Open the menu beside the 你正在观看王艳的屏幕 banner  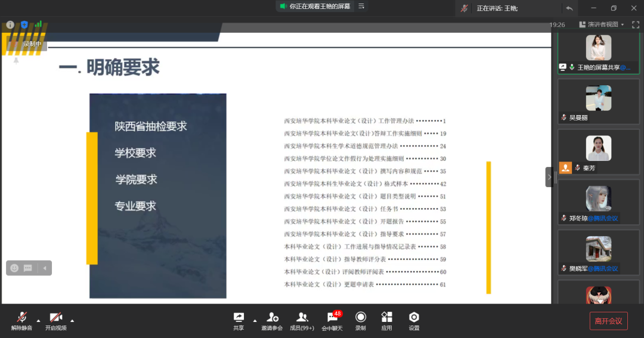361,6
